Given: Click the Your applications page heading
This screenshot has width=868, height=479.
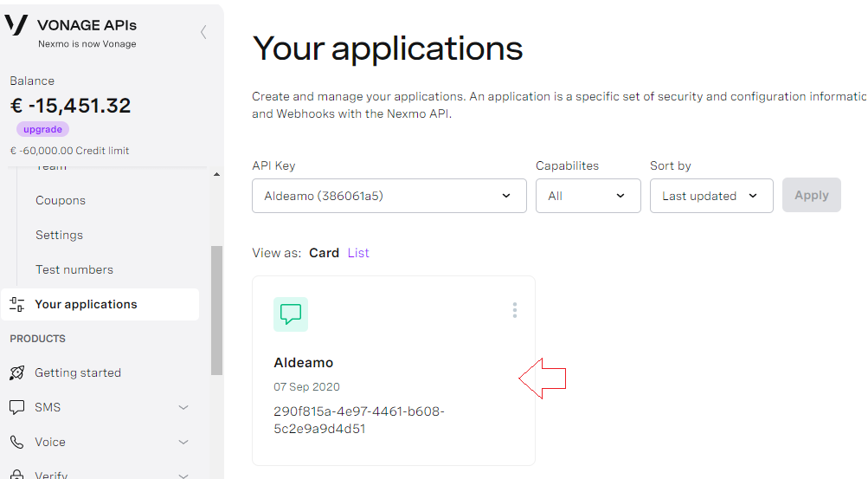Looking at the screenshot, I should pos(388,49).
